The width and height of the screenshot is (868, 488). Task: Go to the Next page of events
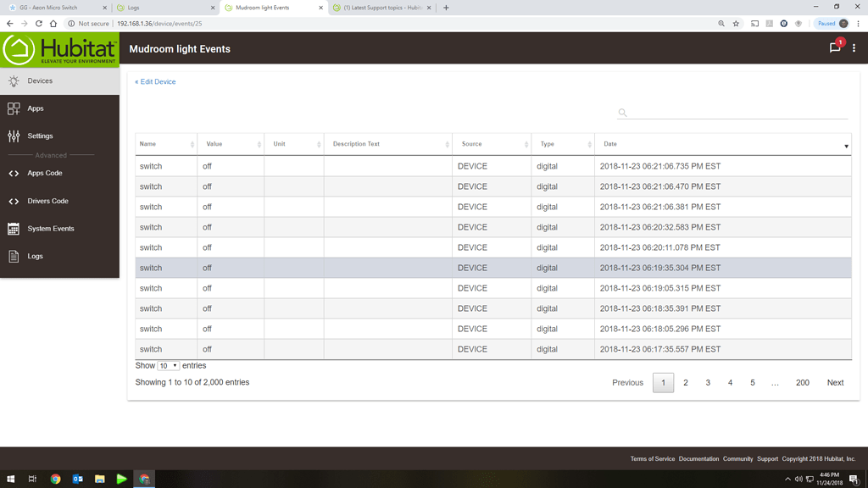[x=835, y=383]
